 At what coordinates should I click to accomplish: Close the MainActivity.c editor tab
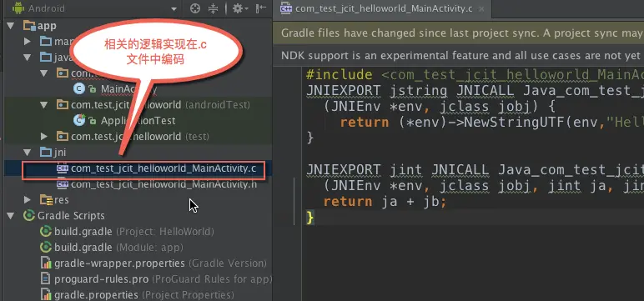pos(481,9)
